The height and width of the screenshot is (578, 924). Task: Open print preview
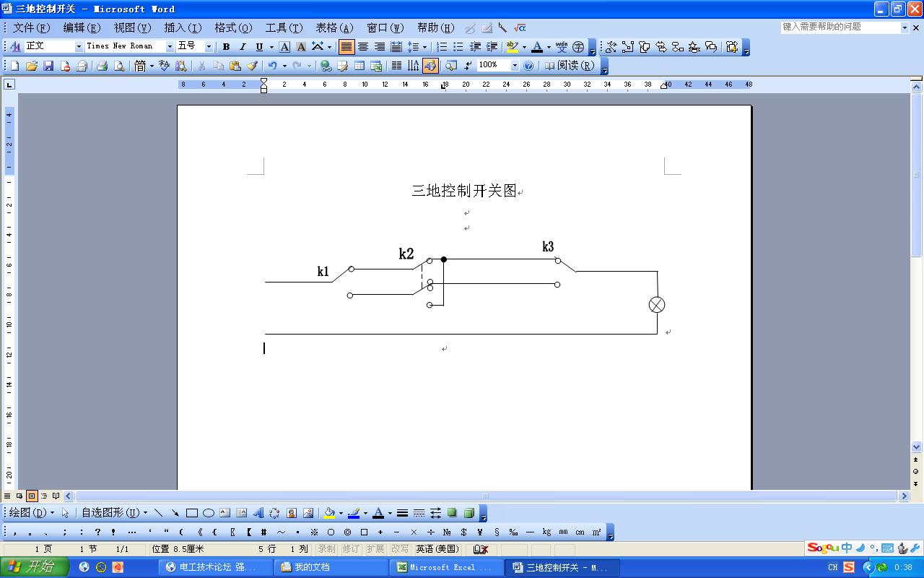pyautogui.click(x=118, y=66)
